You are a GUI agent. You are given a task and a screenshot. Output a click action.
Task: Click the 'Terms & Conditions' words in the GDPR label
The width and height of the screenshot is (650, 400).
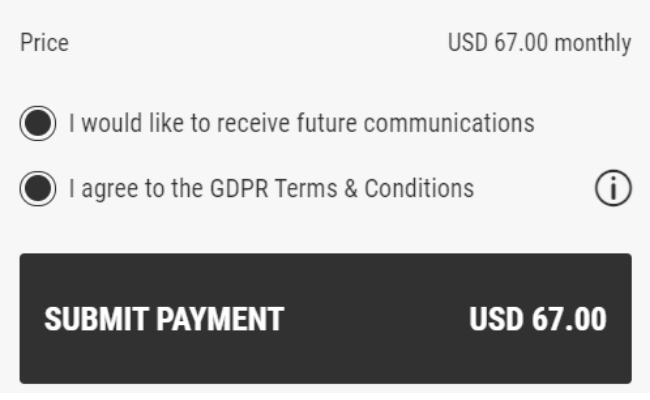click(374, 189)
